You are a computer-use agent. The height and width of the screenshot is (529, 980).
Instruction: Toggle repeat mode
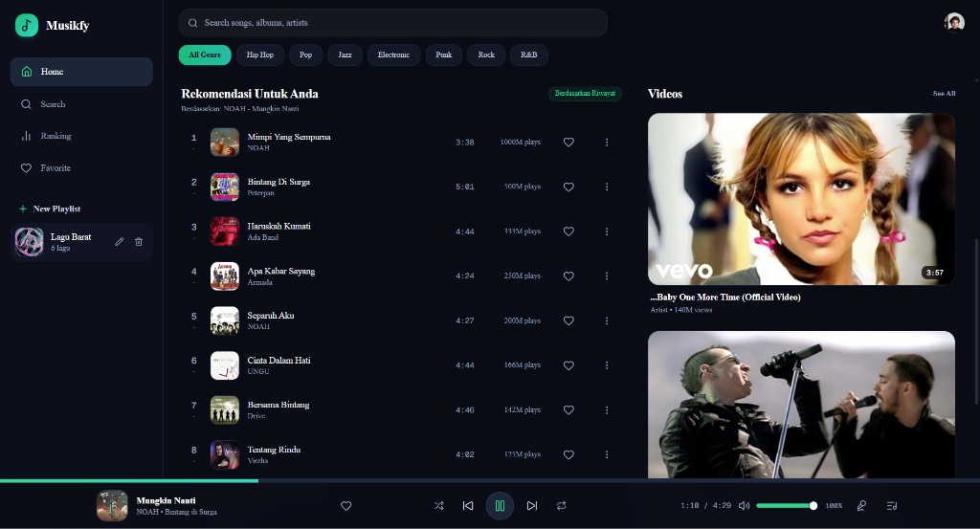561,506
